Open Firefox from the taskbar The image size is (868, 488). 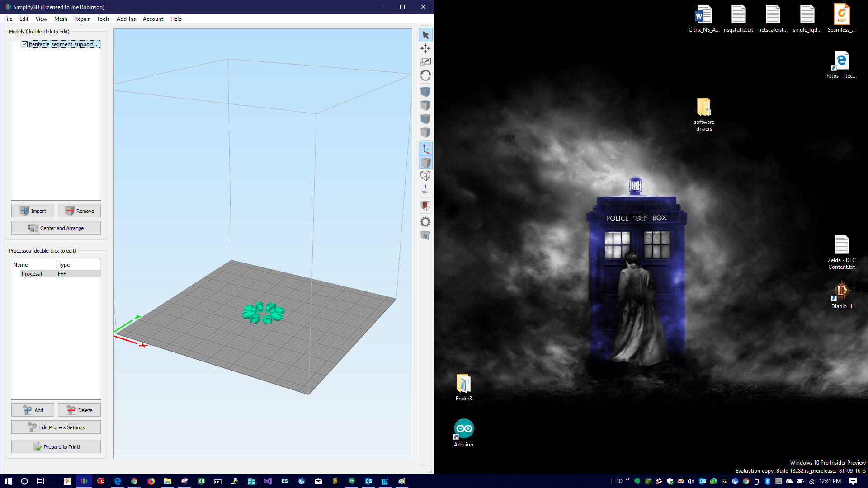tap(151, 481)
